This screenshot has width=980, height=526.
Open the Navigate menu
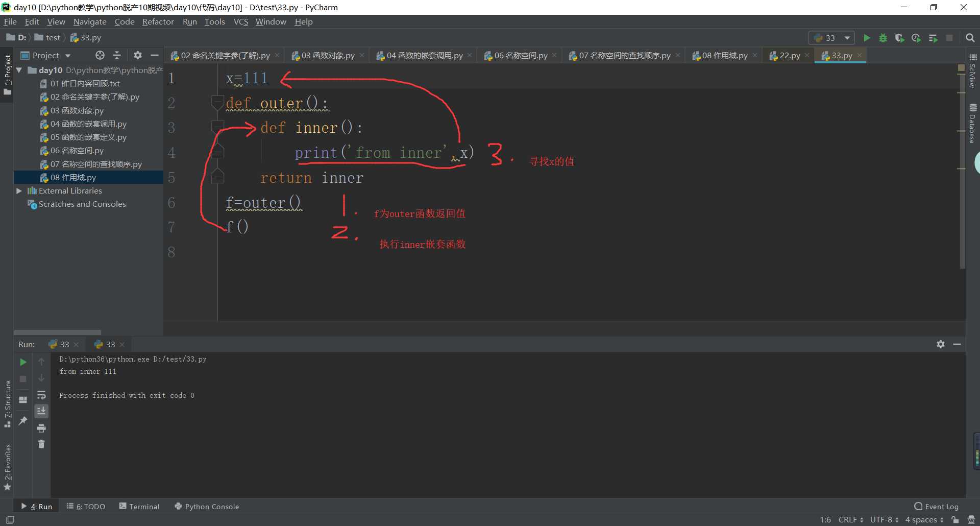point(90,21)
